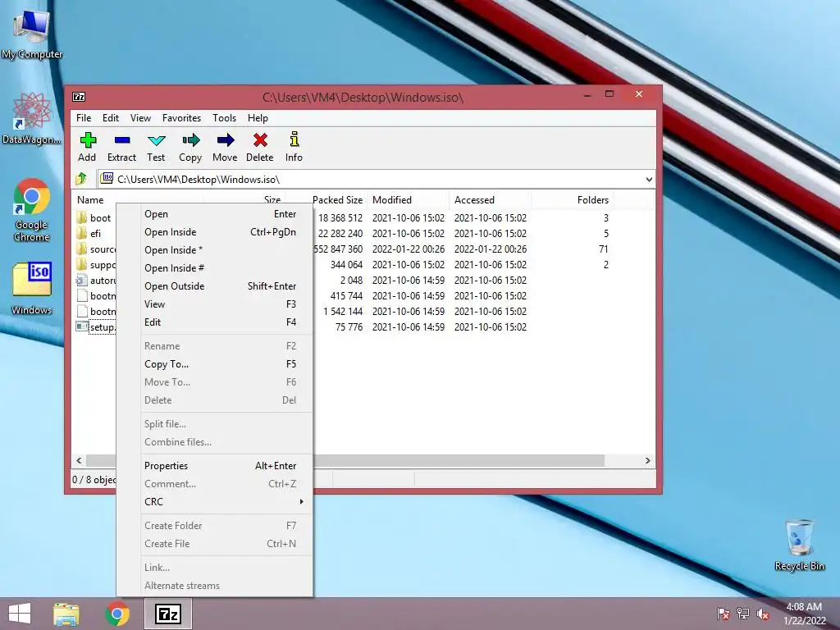Sort by the Name column header

90,200
